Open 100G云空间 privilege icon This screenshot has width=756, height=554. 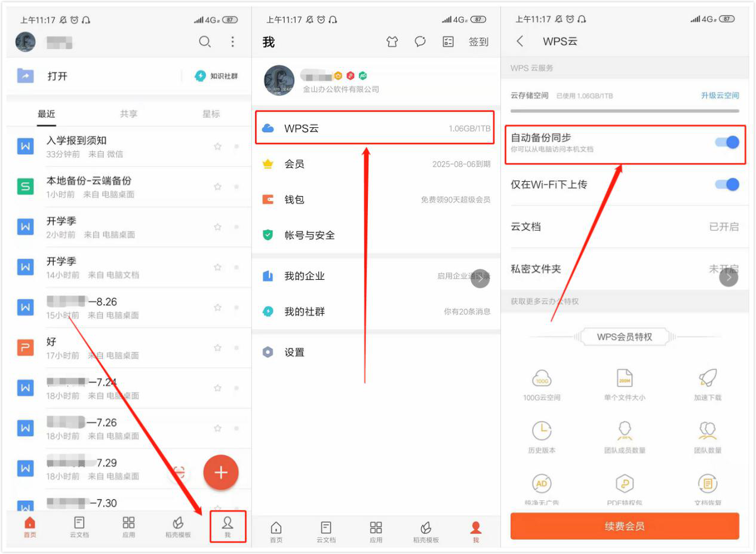click(x=541, y=378)
